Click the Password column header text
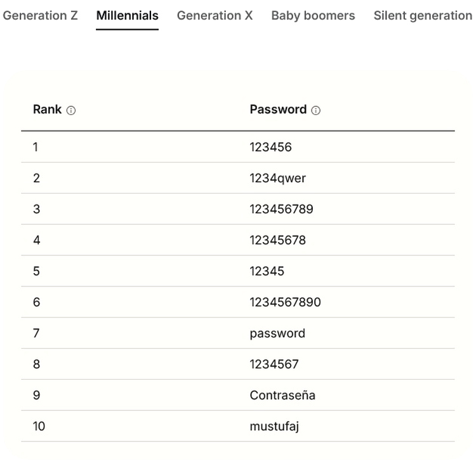Viewport: 476px width, 463px height. [278, 109]
